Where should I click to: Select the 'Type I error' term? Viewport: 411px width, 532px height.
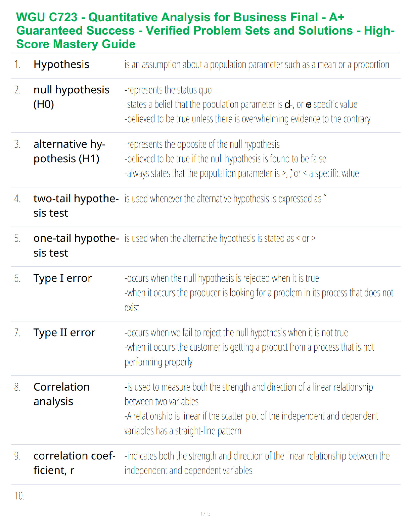(x=62, y=278)
